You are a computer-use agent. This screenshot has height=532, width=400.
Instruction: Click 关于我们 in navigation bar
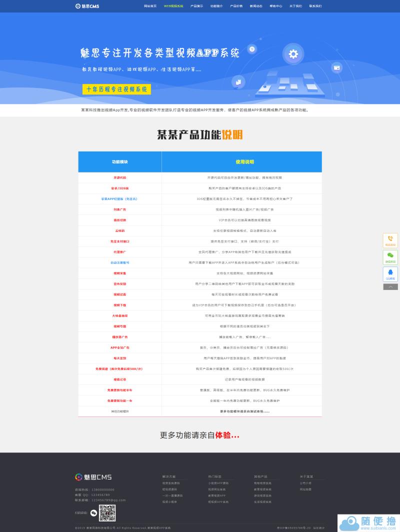tap(295, 6)
